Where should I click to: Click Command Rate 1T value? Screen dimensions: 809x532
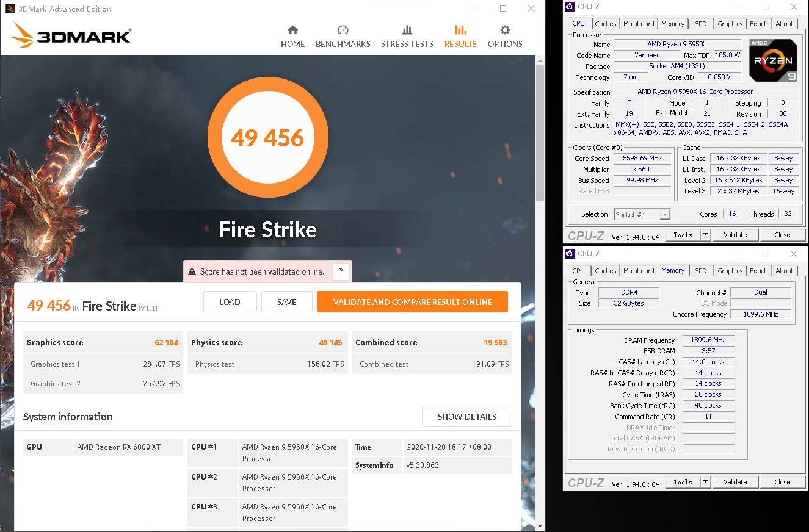708,416
